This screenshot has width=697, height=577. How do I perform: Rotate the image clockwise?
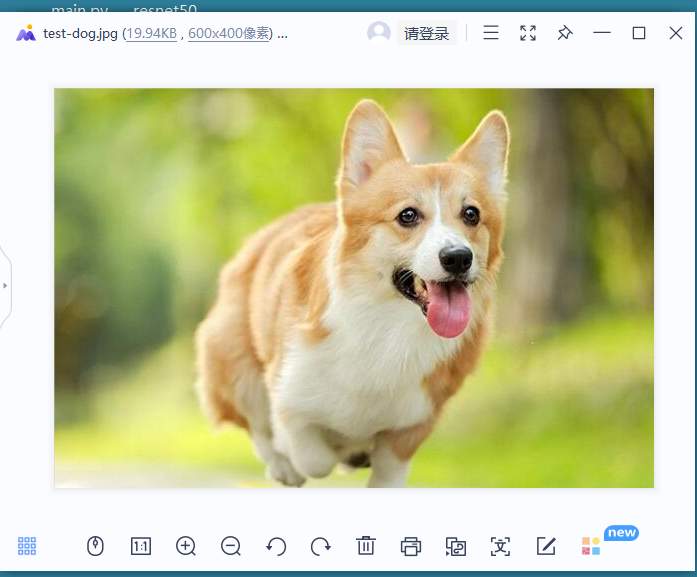[x=321, y=546]
